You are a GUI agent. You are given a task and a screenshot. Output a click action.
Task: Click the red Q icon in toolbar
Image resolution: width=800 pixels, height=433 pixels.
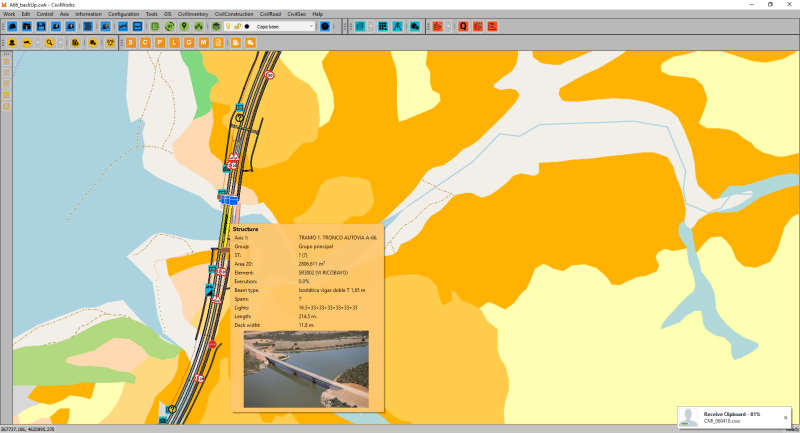pos(463,26)
